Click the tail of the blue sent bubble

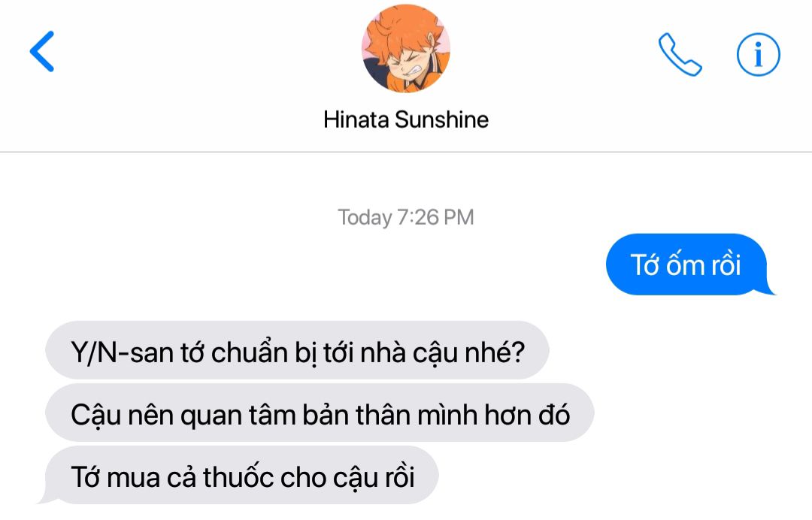[768, 289]
